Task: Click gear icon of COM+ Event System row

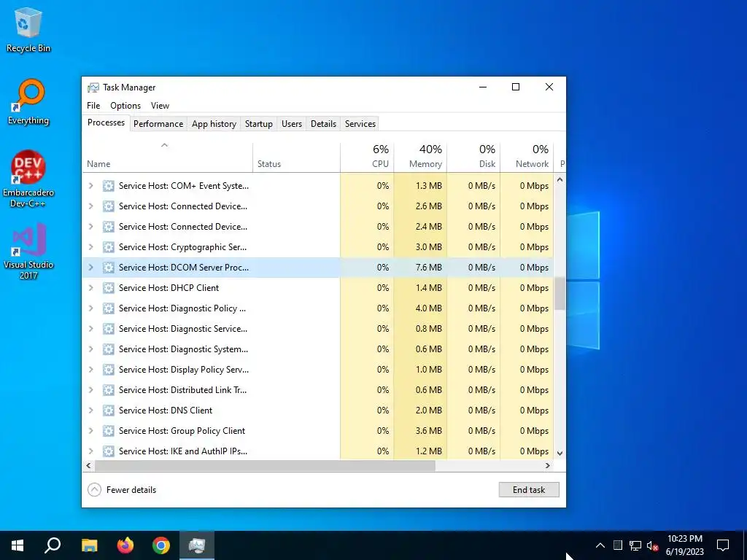Action: 109,186
